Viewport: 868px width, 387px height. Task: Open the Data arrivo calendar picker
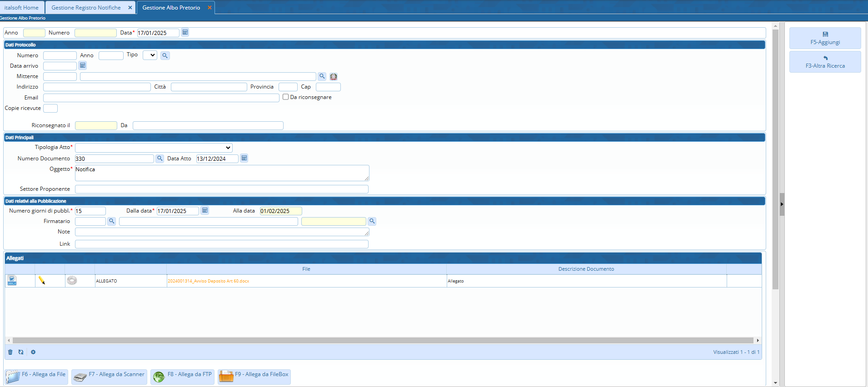tap(83, 65)
